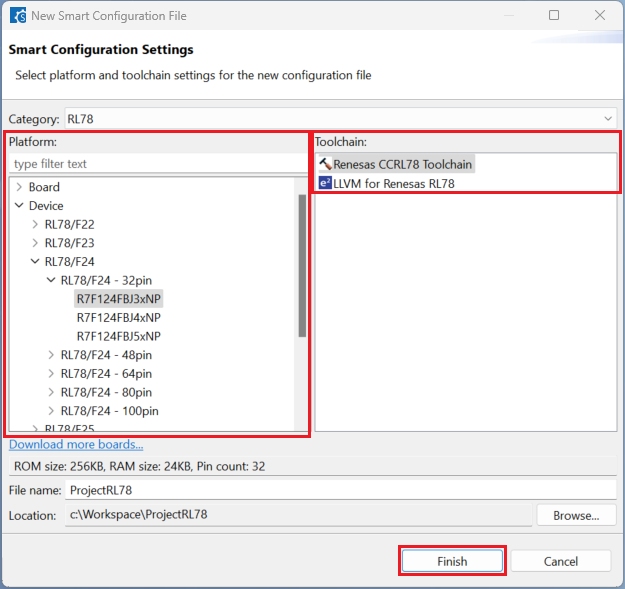Select the Device tree item label
The image size is (625, 589).
pyautogui.click(x=46, y=206)
